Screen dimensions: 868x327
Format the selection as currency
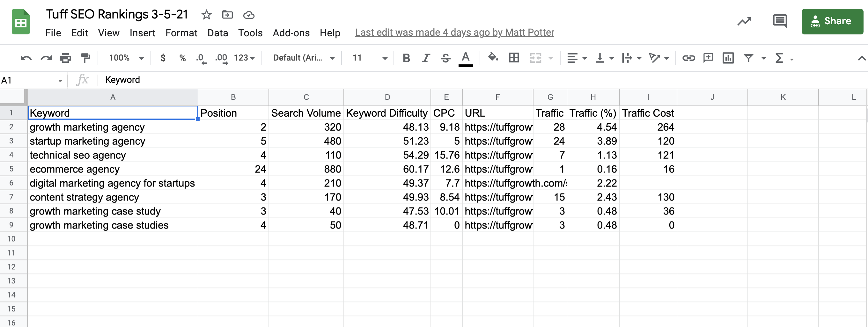163,58
